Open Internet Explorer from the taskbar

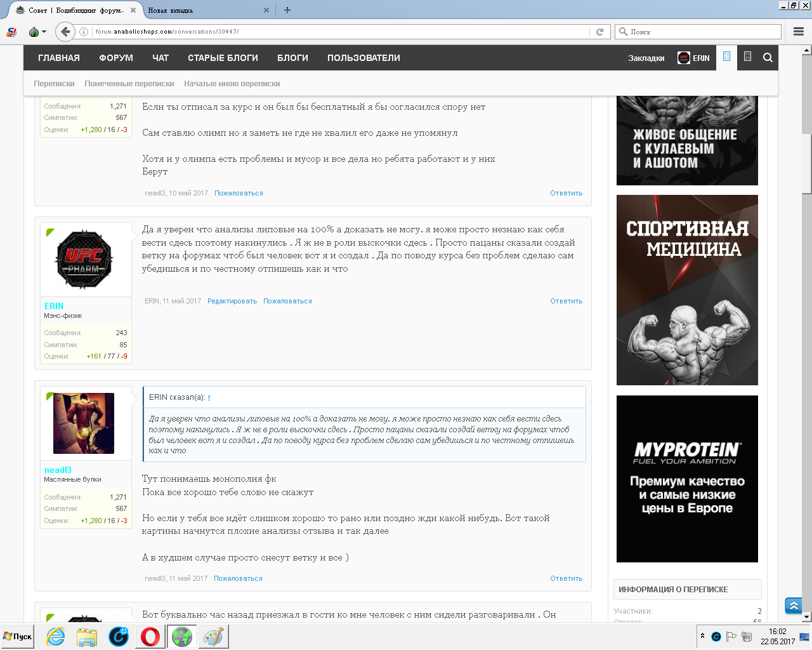pyautogui.click(x=56, y=636)
